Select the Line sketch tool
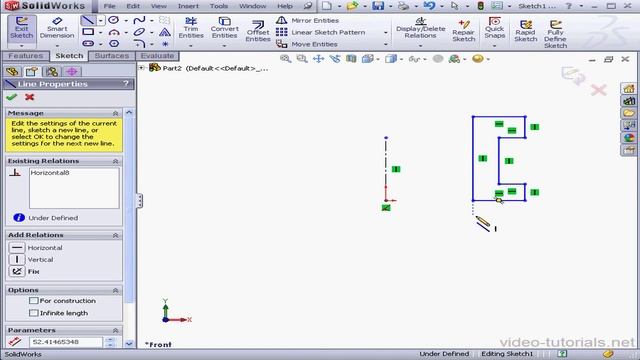 pos(88,20)
